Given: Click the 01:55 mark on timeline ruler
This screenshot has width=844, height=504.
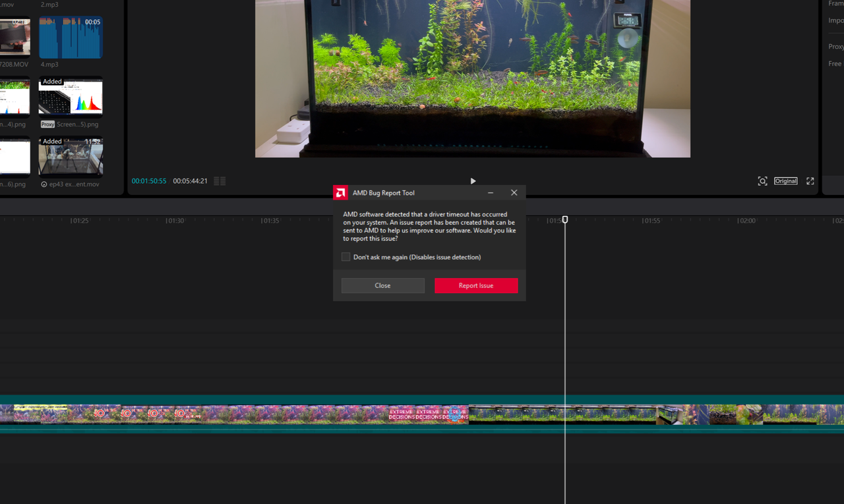Looking at the screenshot, I should (651, 221).
